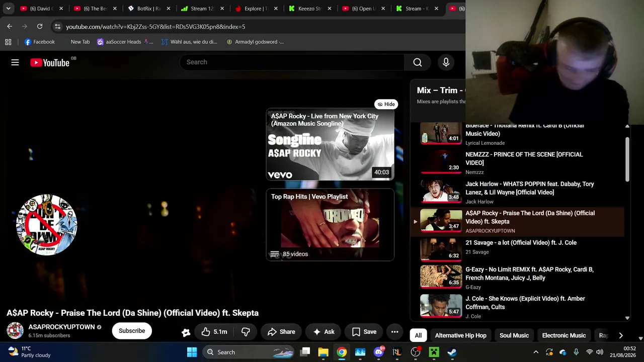Open site information icon in address bar
This screenshot has width=644, height=362.
coord(57,26)
